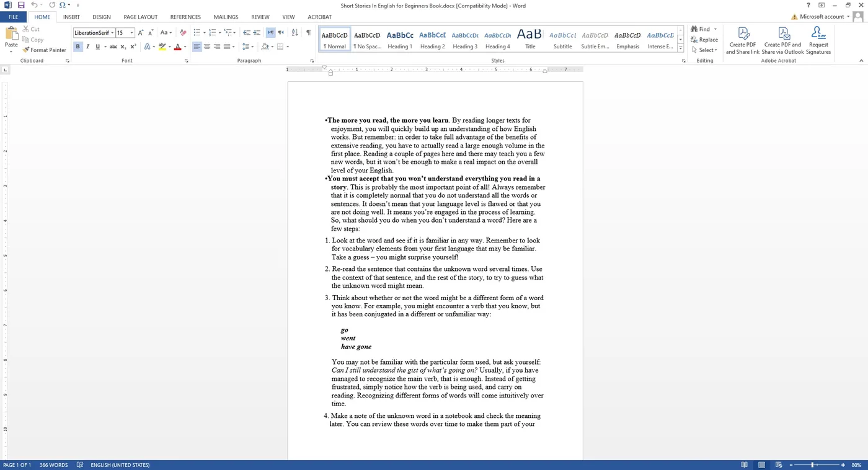Grow the font size
The image size is (868, 470).
[x=141, y=33]
